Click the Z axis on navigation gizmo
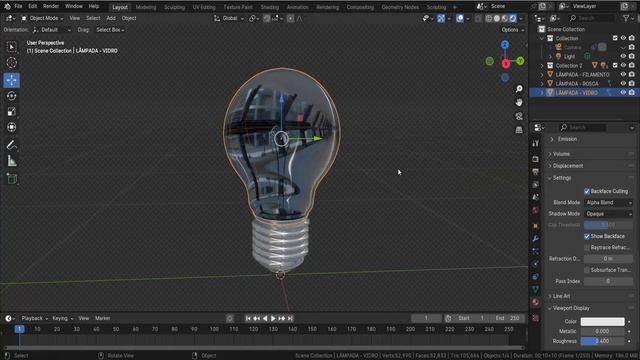This screenshot has height=360, width=640. pyautogui.click(x=505, y=44)
